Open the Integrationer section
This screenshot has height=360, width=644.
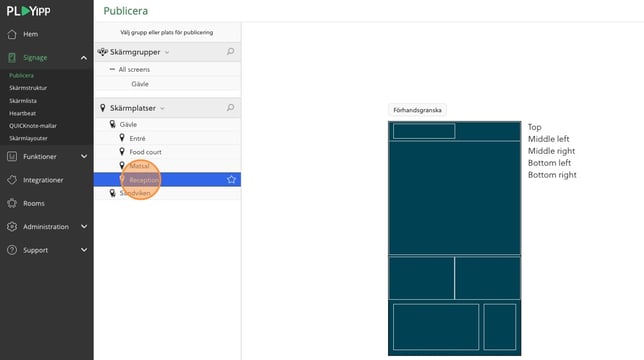coord(43,180)
